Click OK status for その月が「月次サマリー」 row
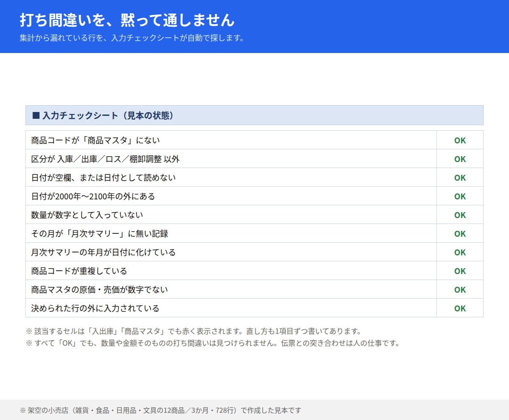 click(x=460, y=234)
